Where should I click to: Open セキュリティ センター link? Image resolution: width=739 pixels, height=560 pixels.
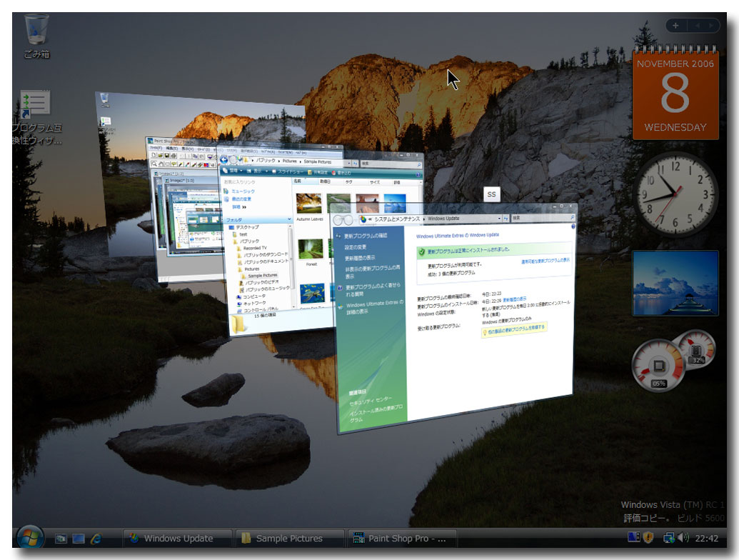click(x=371, y=401)
